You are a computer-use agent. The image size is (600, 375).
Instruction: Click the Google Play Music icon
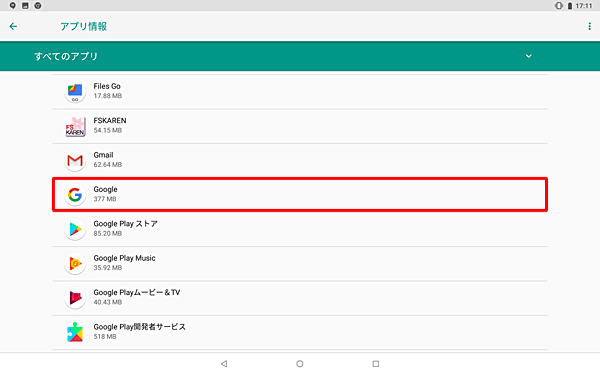click(75, 264)
